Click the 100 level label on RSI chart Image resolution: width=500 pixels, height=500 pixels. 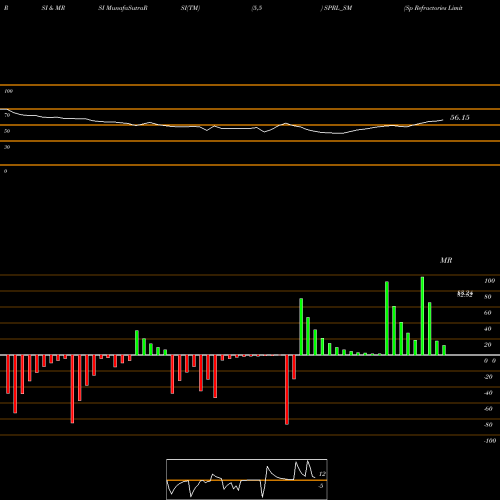point(8,91)
